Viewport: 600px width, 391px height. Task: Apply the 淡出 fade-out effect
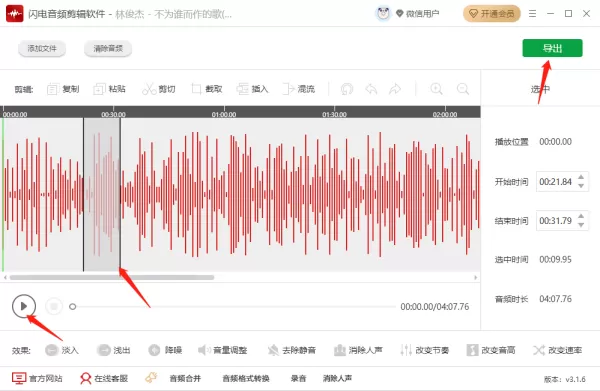click(114, 350)
